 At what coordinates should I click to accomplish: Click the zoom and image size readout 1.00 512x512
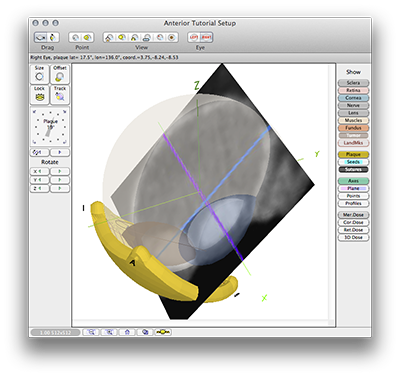click(x=55, y=333)
